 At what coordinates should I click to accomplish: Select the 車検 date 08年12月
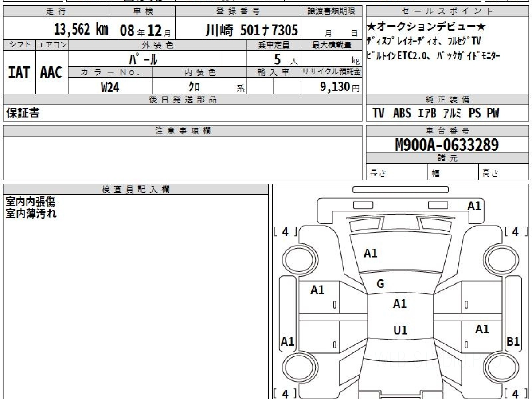click(145, 31)
